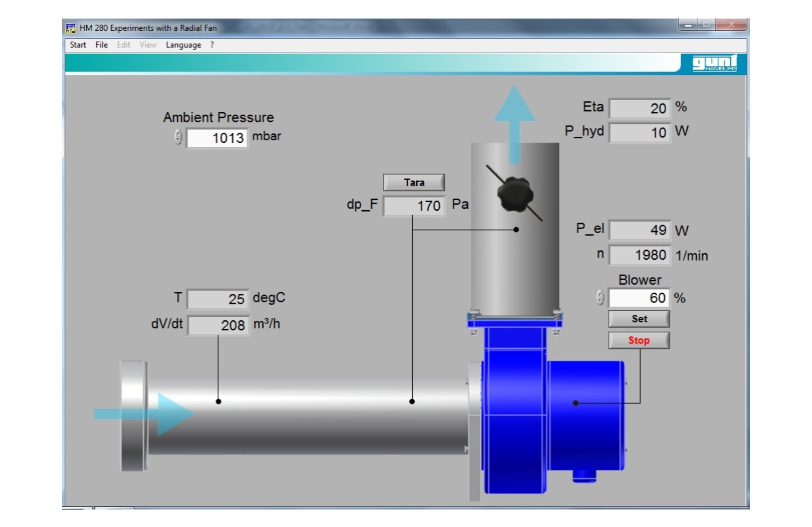
Task: Click the 1/min unit label
Action: tap(692, 256)
